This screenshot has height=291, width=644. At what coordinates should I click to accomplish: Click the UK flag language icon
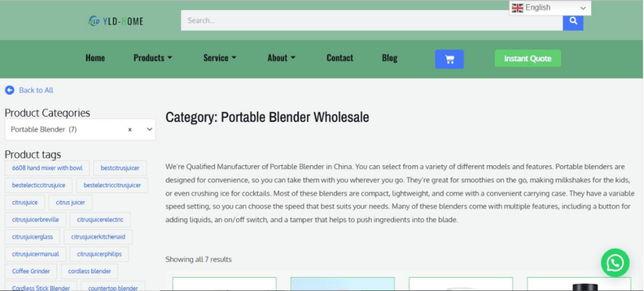(518, 8)
